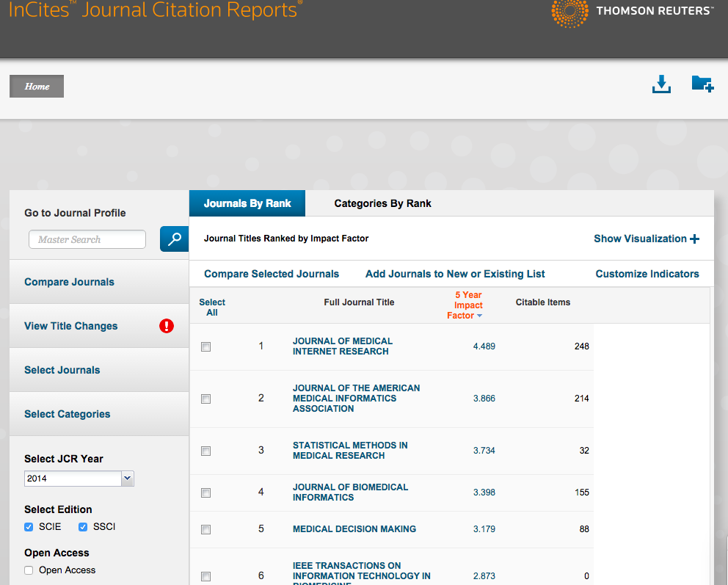Expand the Select Journals section
This screenshot has width=728, height=585.
[62, 370]
